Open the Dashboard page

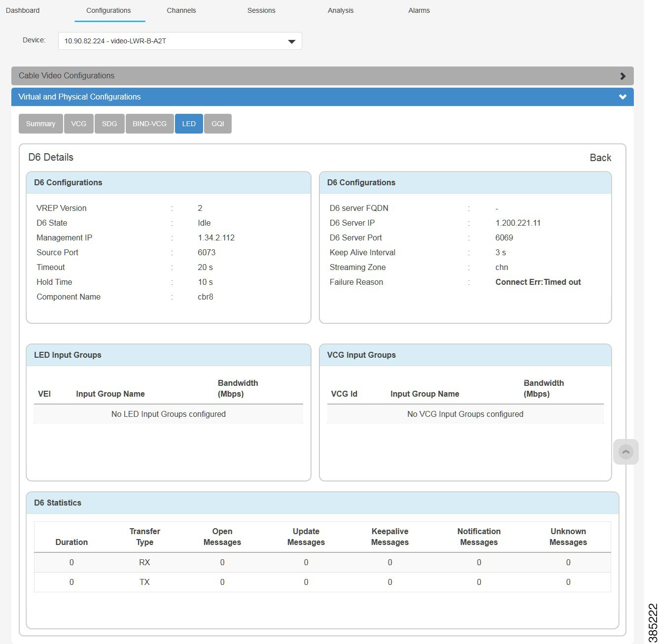tap(22, 10)
